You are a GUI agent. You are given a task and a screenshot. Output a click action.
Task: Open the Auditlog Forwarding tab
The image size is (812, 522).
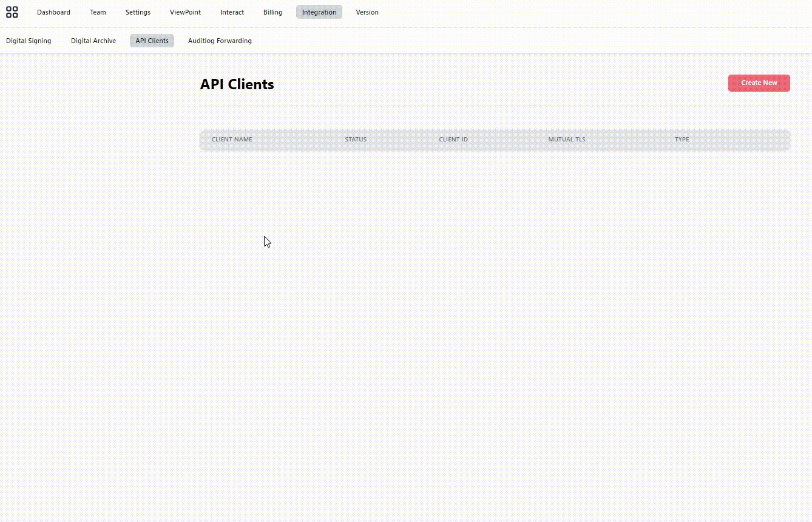(x=220, y=41)
